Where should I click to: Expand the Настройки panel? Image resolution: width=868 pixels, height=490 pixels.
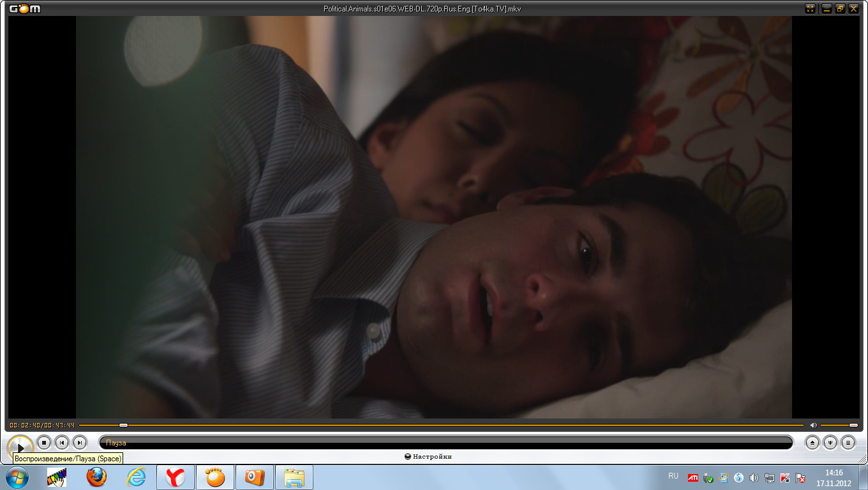[x=429, y=457]
